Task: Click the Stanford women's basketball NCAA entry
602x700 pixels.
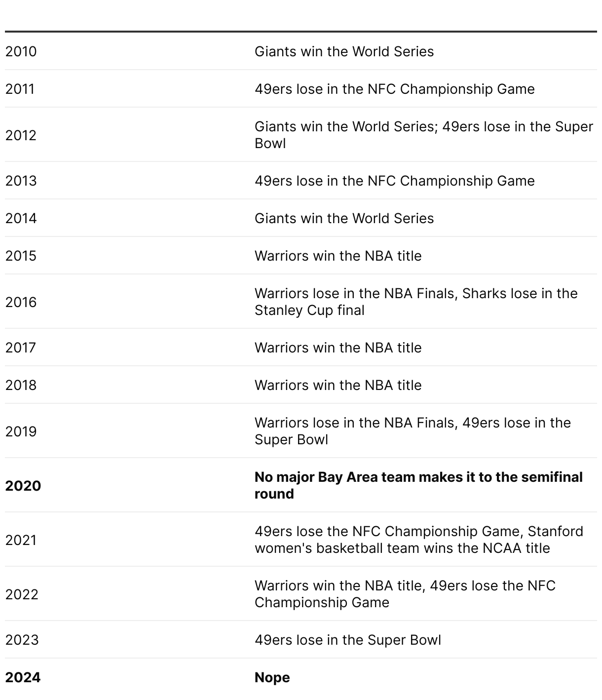Action: (419, 540)
